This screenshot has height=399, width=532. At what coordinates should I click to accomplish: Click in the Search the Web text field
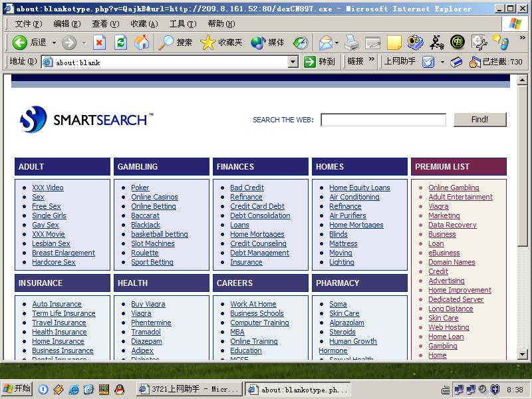383,120
